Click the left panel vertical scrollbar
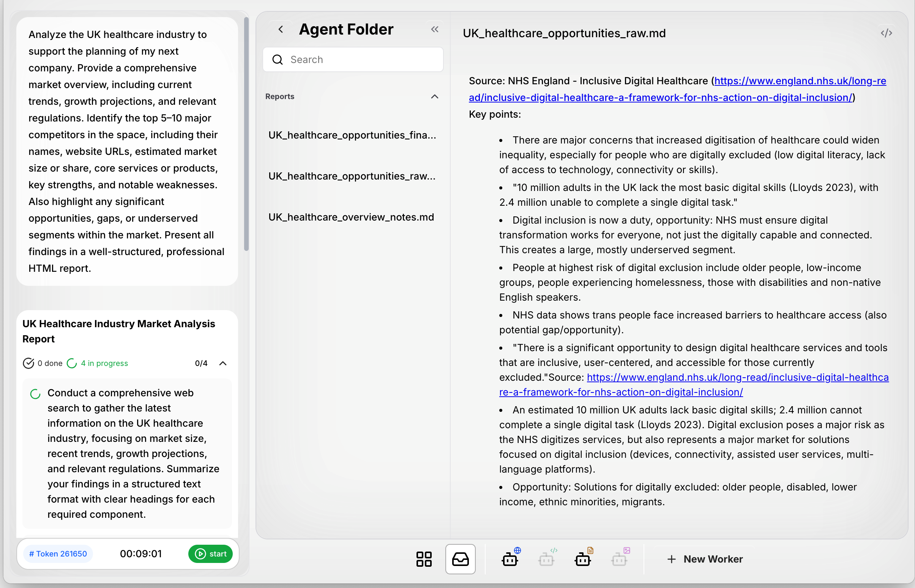 tap(246, 134)
